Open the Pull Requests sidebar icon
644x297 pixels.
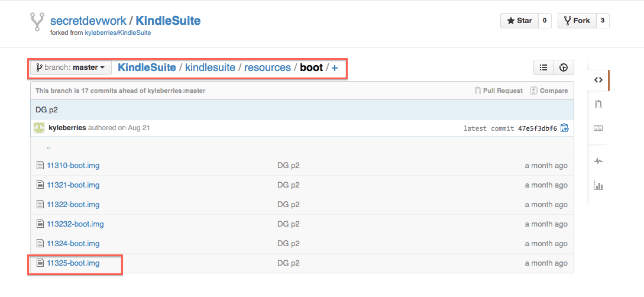pyautogui.click(x=598, y=104)
